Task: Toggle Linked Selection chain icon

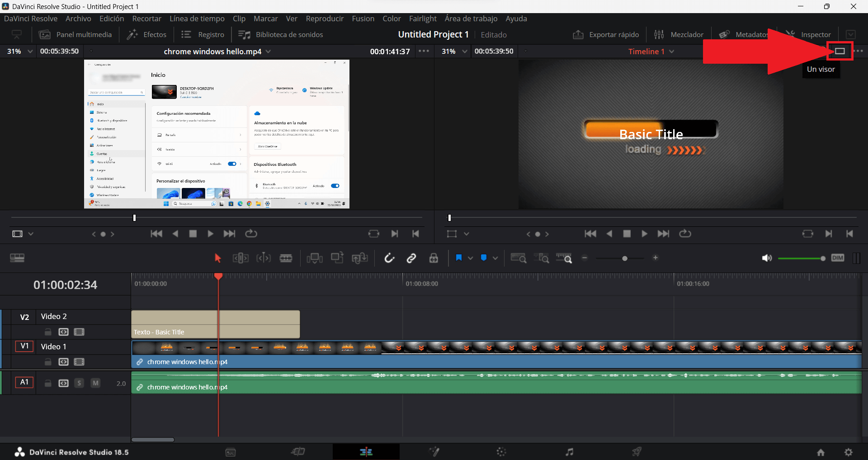Action: [411, 258]
